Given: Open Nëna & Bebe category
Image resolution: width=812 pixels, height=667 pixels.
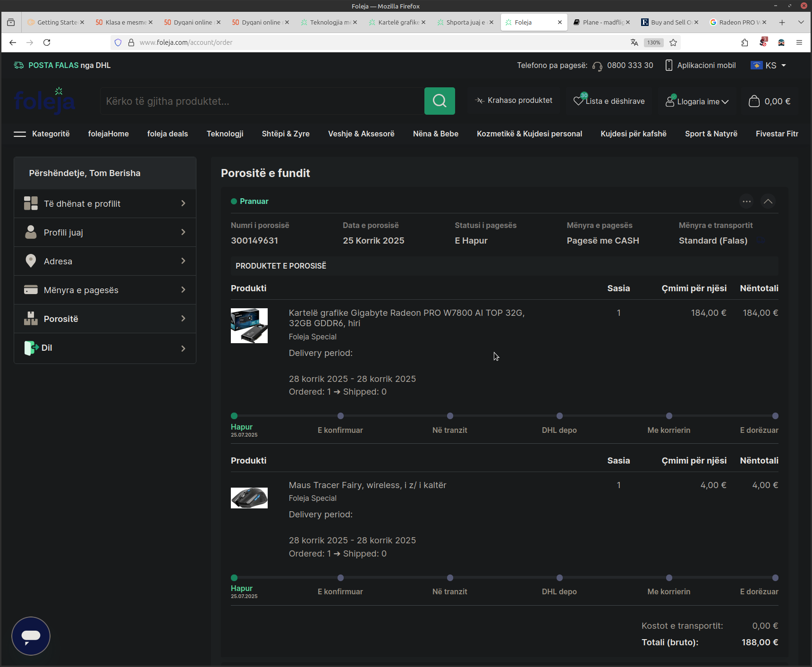Looking at the screenshot, I should tap(436, 134).
